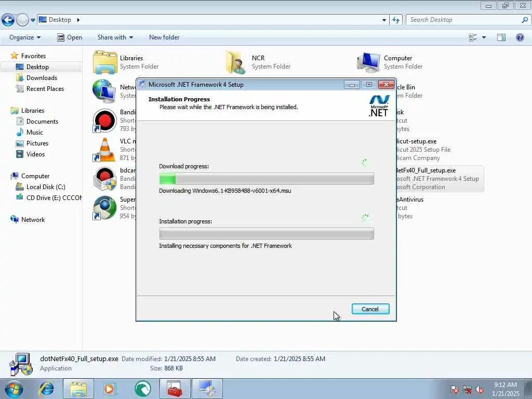The image size is (532, 399).
Task: Select Favorites in the navigation pane
Action: pyautogui.click(x=33, y=56)
